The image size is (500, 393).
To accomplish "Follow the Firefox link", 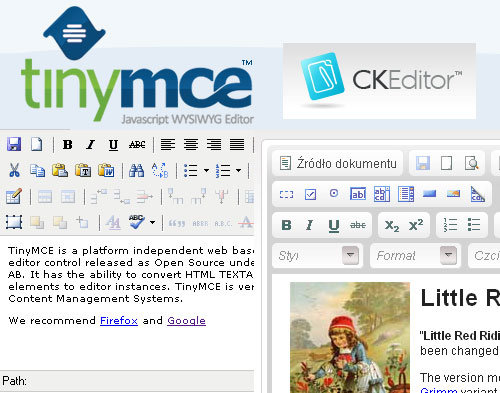I will coord(119,321).
